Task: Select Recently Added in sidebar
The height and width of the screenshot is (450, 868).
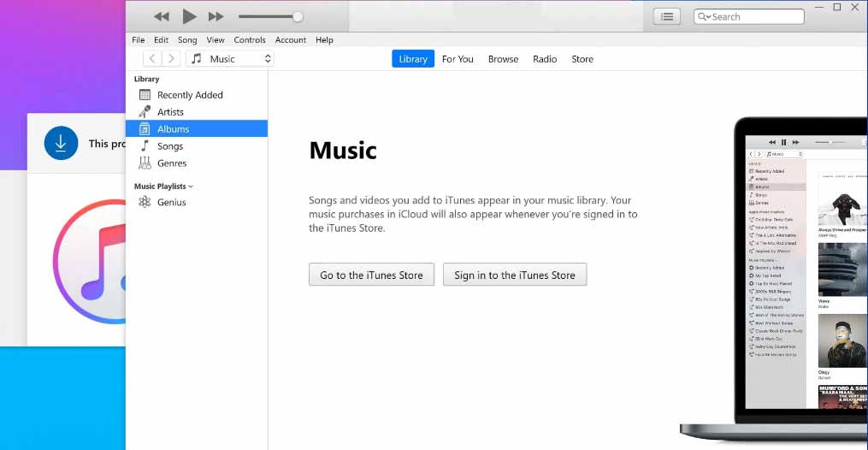Action: click(197, 95)
